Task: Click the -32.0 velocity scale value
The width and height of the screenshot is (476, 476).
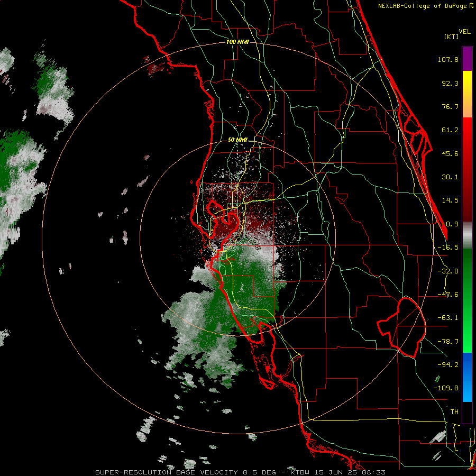Action: click(448, 271)
